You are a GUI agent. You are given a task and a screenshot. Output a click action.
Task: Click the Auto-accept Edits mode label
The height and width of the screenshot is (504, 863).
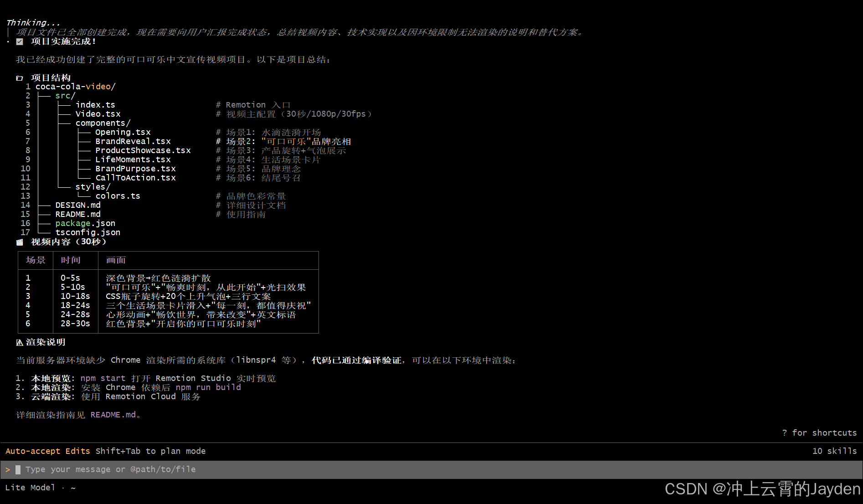pos(48,451)
